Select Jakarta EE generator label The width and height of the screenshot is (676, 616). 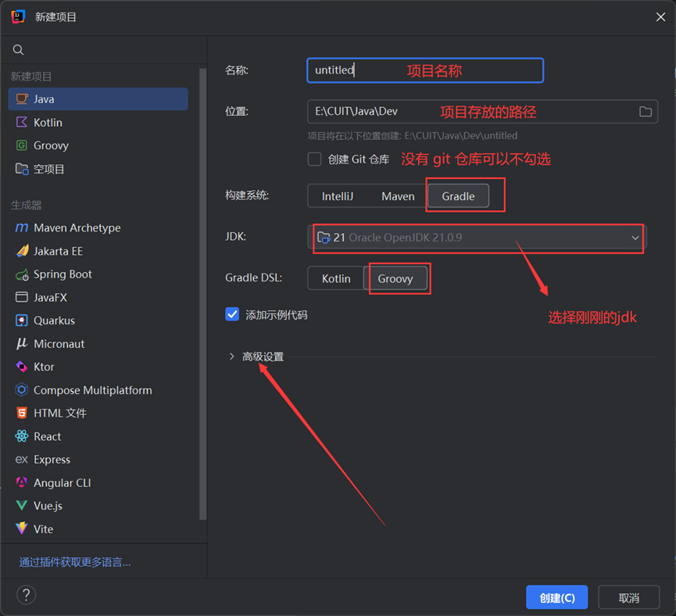[58, 251]
